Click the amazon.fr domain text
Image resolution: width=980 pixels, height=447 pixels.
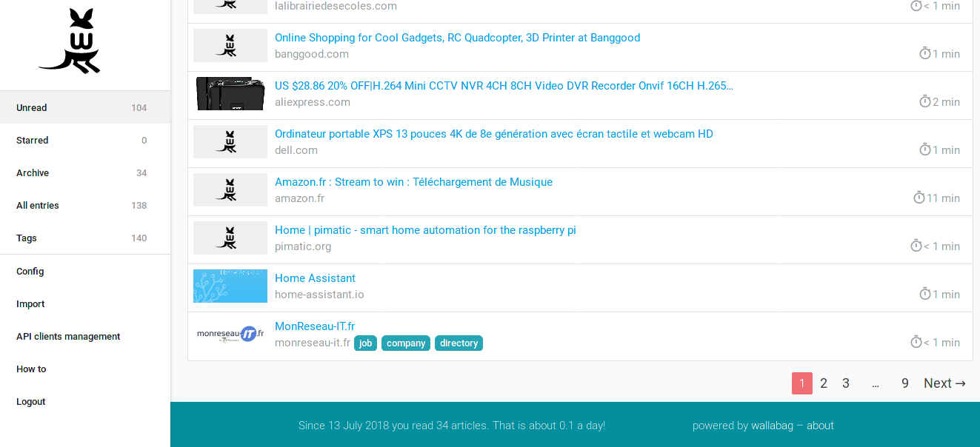click(x=299, y=198)
